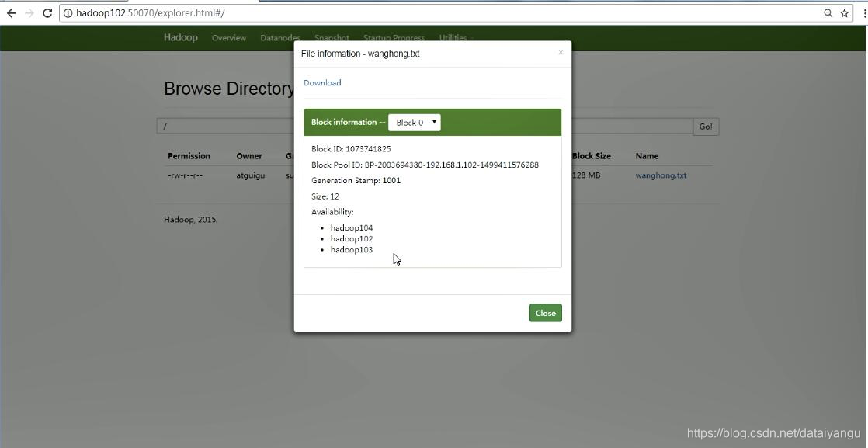The image size is (868, 448).
Task: Click the 128 MB block size cell
Action: coord(586,175)
